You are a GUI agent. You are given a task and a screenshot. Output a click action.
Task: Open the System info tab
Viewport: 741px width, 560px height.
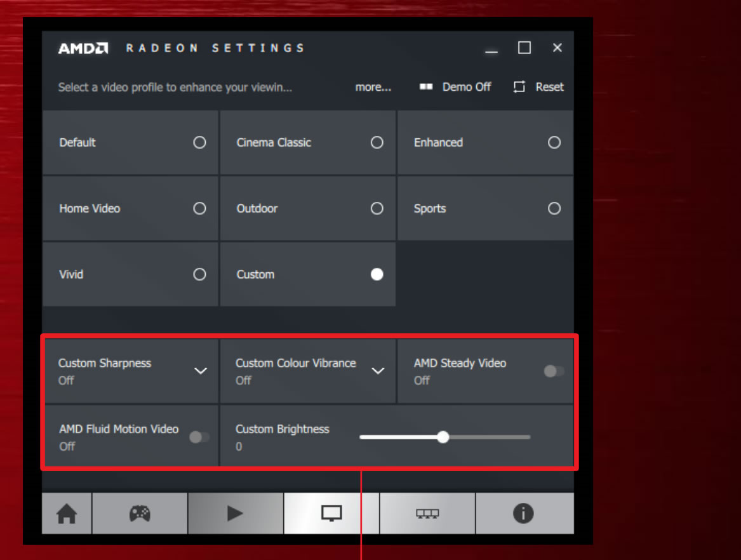[x=523, y=513]
